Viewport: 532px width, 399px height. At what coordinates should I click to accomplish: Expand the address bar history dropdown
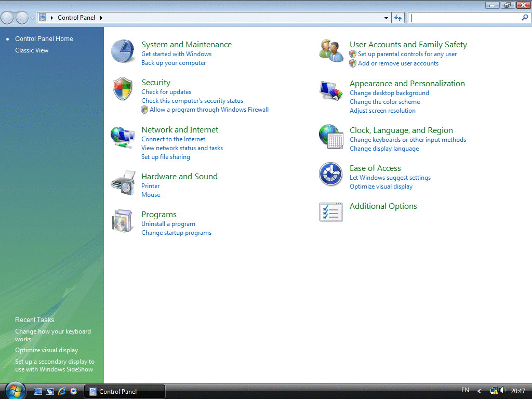coord(386,18)
